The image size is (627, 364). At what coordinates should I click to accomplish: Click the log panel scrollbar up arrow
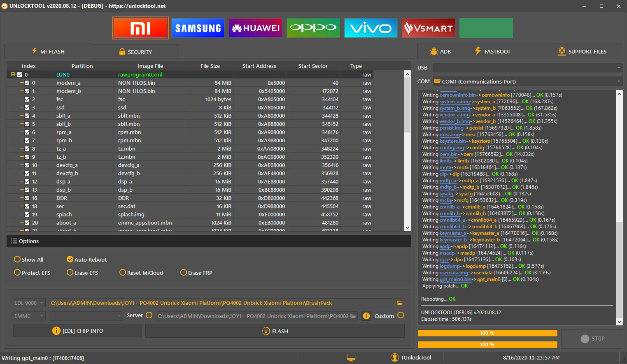pos(619,94)
